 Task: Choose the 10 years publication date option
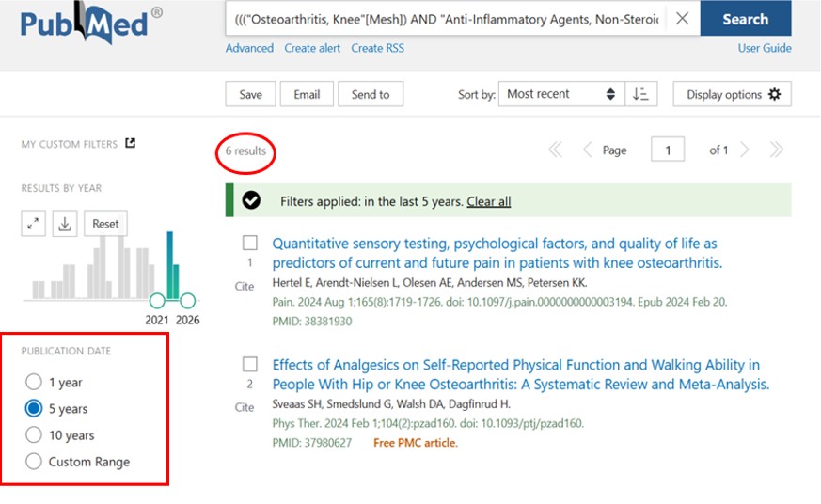pos(34,435)
